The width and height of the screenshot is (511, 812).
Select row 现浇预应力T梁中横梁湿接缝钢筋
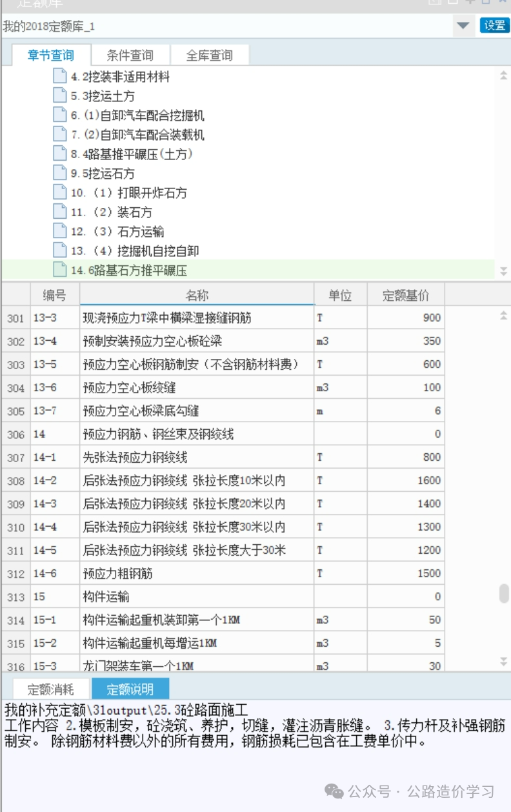pos(223,318)
